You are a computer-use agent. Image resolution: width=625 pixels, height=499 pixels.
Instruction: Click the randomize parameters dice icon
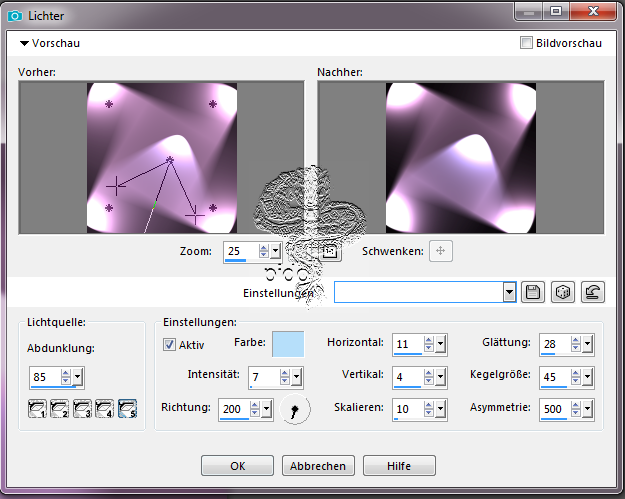pyautogui.click(x=563, y=292)
